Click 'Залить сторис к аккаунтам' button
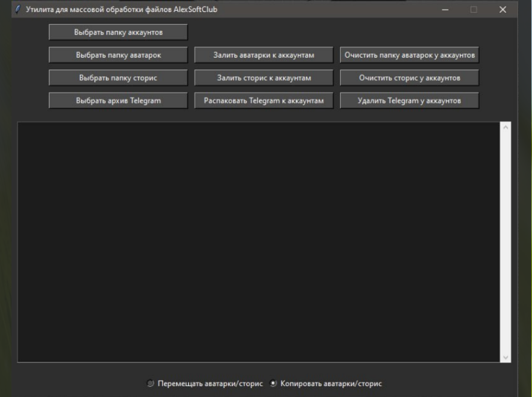The width and height of the screenshot is (532, 397). [264, 77]
